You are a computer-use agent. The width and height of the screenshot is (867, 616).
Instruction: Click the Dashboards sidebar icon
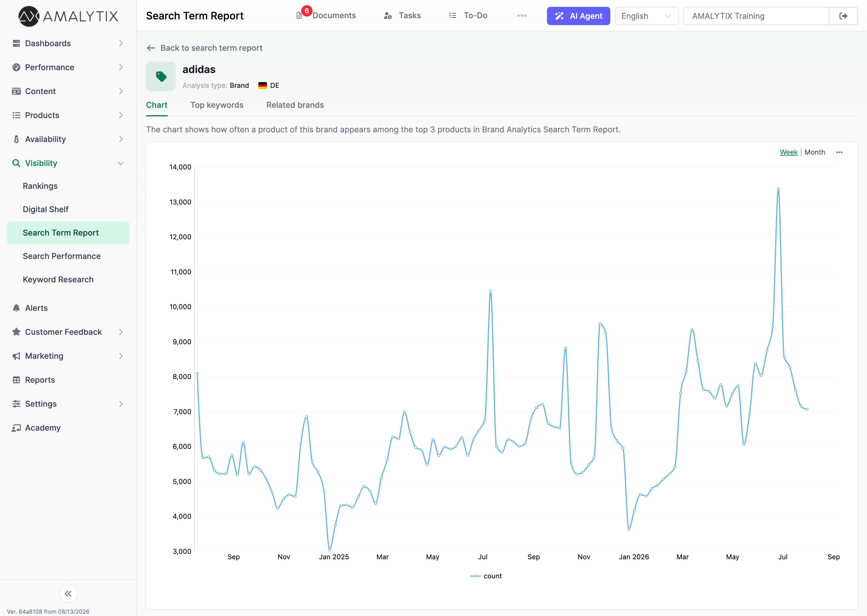tap(16, 43)
